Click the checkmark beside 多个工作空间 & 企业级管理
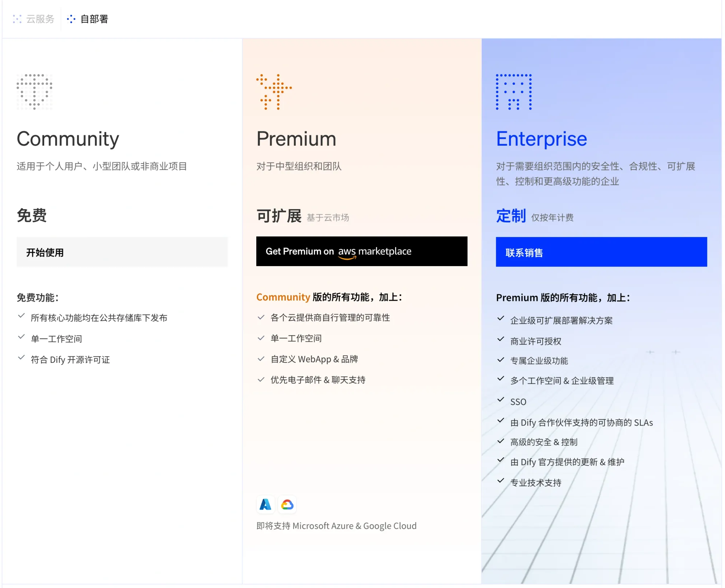This screenshot has height=588, width=725. pyautogui.click(x=501, y=378)
